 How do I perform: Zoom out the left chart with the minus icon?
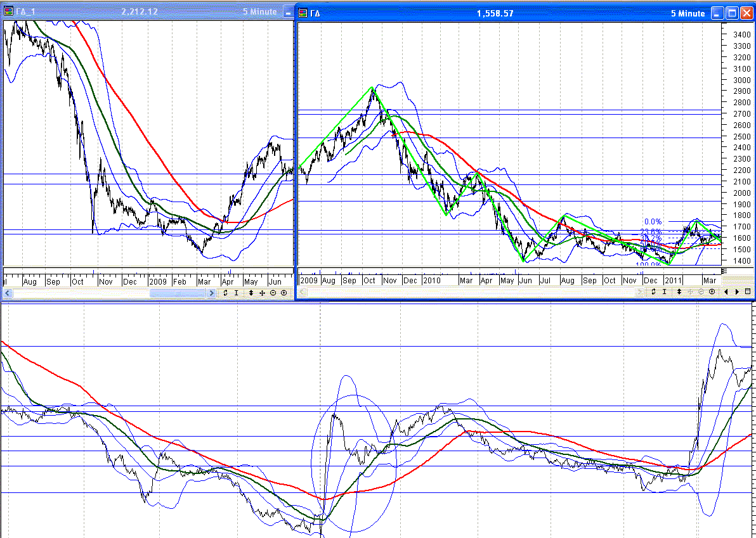(x=273, y=293)
